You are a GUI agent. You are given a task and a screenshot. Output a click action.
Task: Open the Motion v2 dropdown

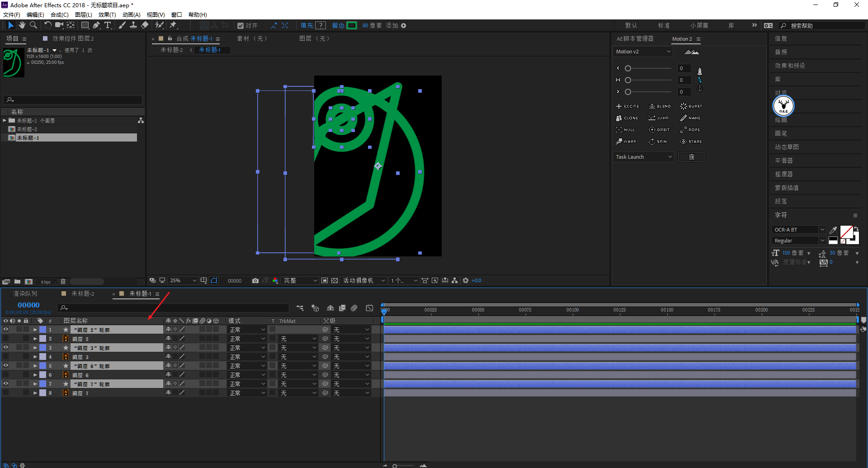click(x=643, y=52)
